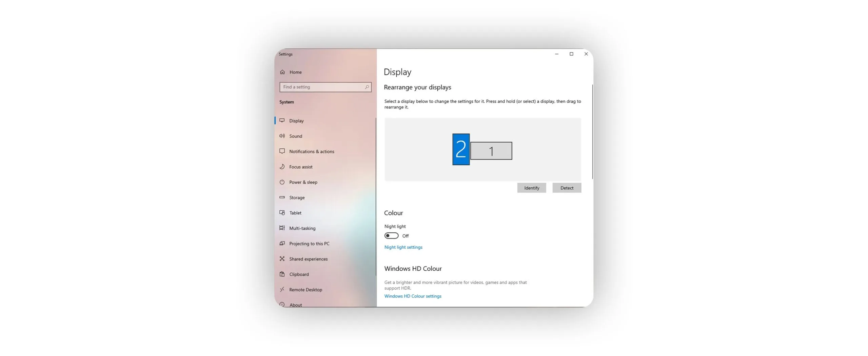The width and height of the screenshot is (868, 356).
Task: Open Shared experiences settings
Action: pos(308,259)
